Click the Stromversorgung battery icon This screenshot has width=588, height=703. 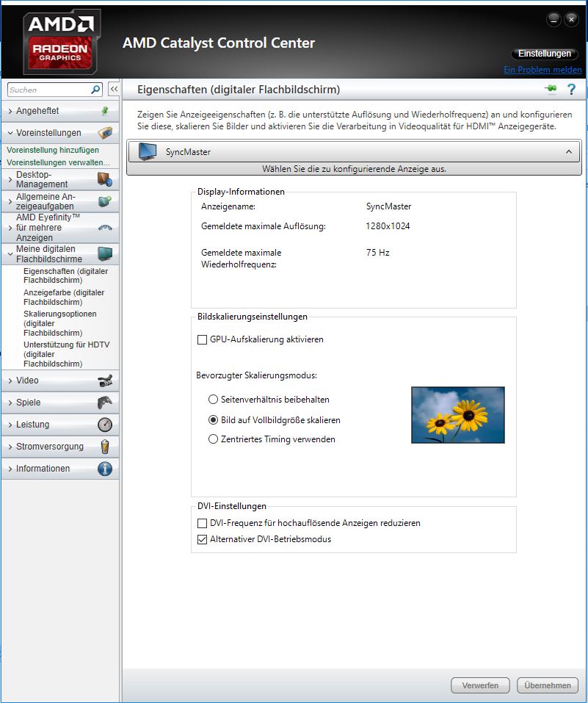(105, 447)
